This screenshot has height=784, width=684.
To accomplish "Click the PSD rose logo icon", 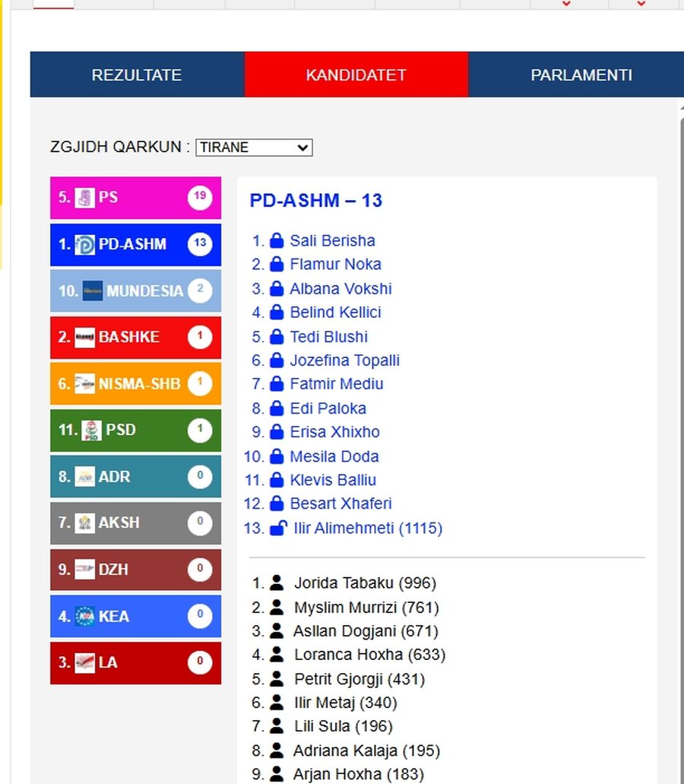I will point(91,430).
